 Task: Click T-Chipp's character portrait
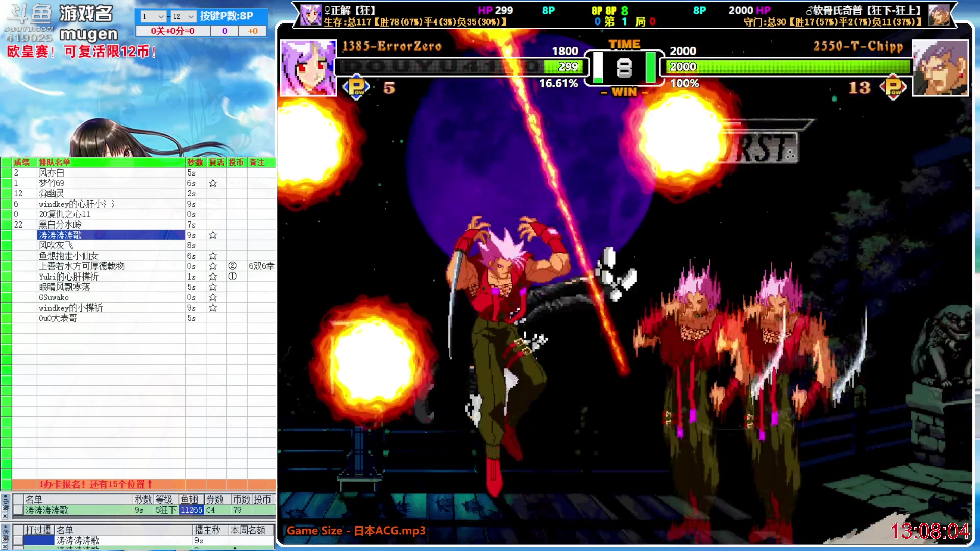tap(940, 68)
